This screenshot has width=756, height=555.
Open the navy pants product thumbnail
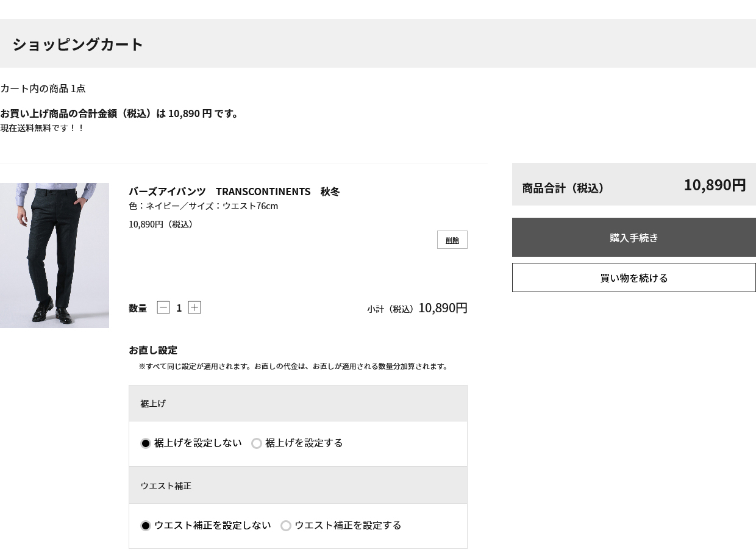[54, 256]
